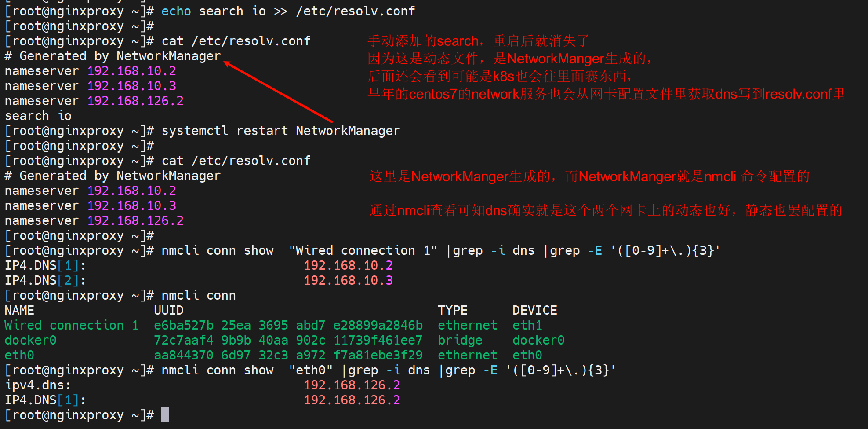The width and height of the screenshot is (868, 429).
Task: Click the docker0 connection UUID starting with 72c7aaf4
Action: tap(288, 341)
